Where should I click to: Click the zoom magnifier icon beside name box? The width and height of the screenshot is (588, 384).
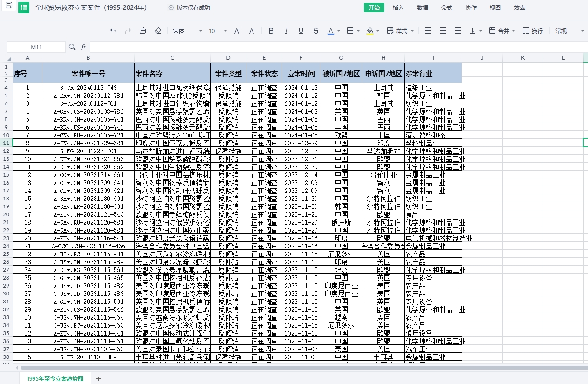click(72, 47)
